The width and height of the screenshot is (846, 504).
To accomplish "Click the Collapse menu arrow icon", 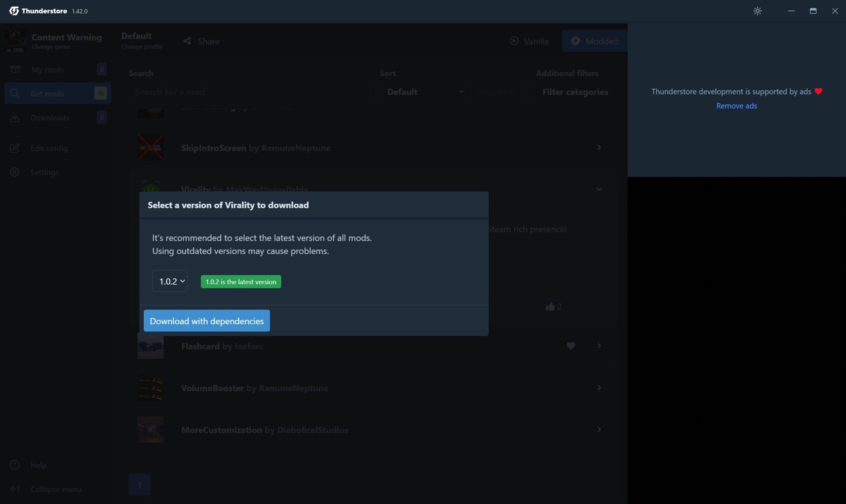I will [14, 489].
